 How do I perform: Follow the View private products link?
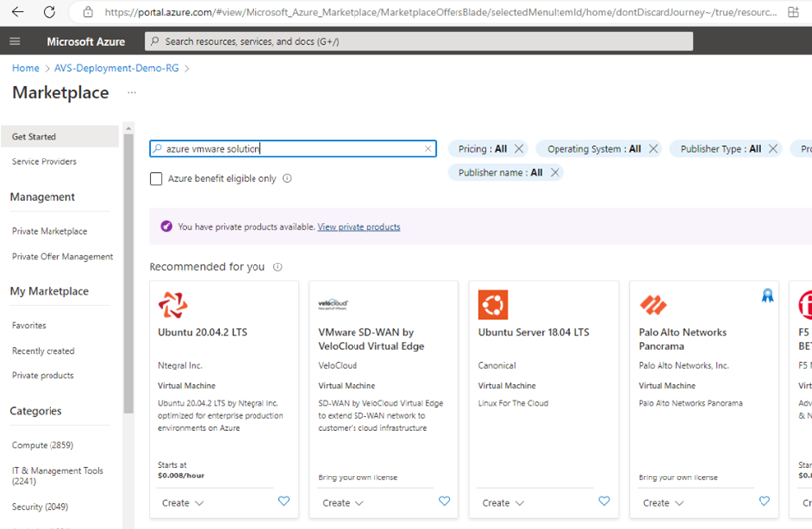click(x=358, y=227)
